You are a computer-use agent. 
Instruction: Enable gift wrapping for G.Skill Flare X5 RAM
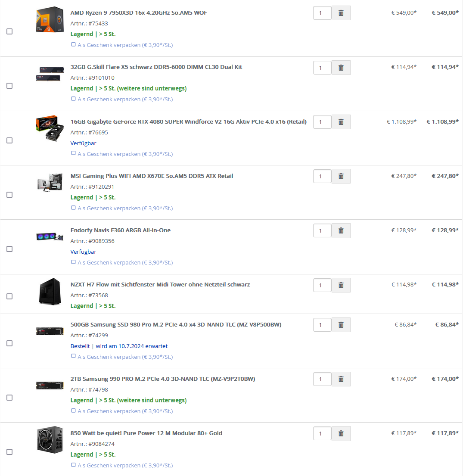(73, 99)
